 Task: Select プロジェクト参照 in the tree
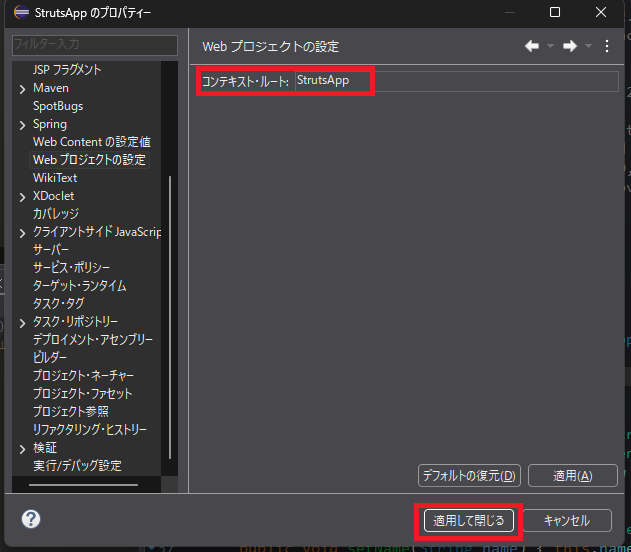coord(71,412)
